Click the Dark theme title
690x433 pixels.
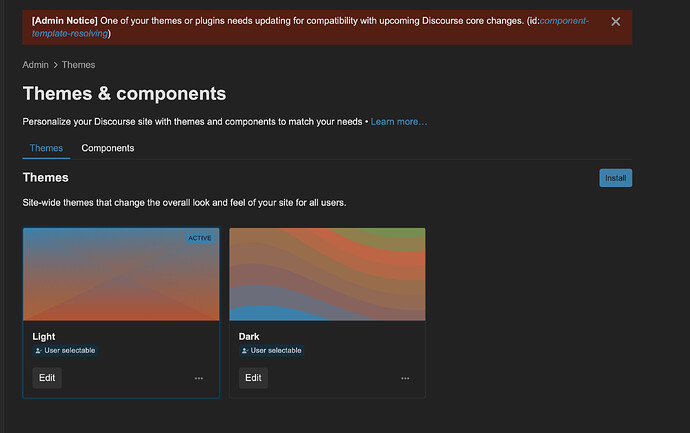(x=249, y=337)
